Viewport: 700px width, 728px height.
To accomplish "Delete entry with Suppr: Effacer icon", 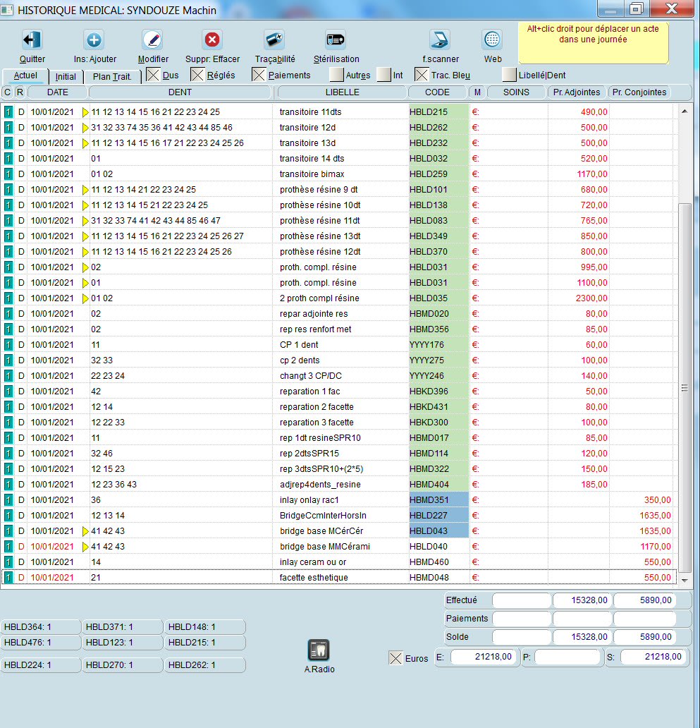I will coord(211,40).
